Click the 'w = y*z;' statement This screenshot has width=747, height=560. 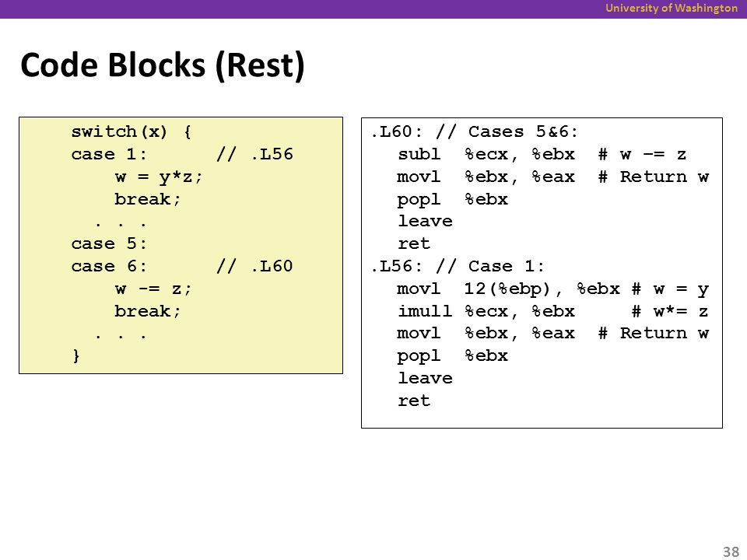click(x=159, y=177)
